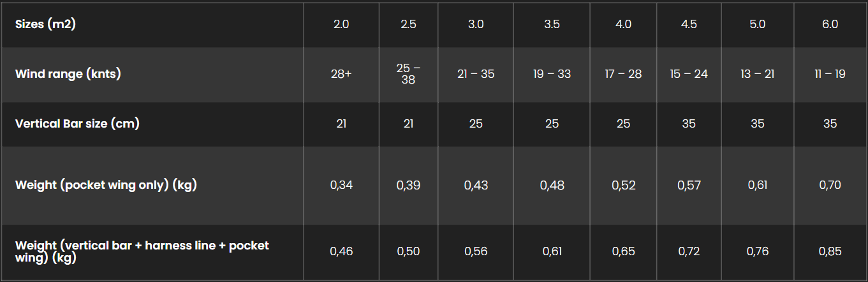This screenshot has height=282, width=868.
Task: Click the 6.0 size column header
Action: (x=830, y=25)
